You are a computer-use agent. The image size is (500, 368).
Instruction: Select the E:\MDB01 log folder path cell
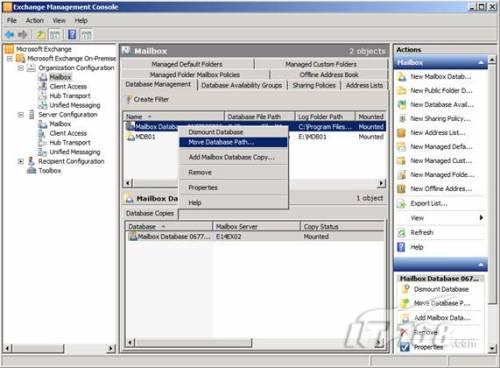tap(312, 137)
